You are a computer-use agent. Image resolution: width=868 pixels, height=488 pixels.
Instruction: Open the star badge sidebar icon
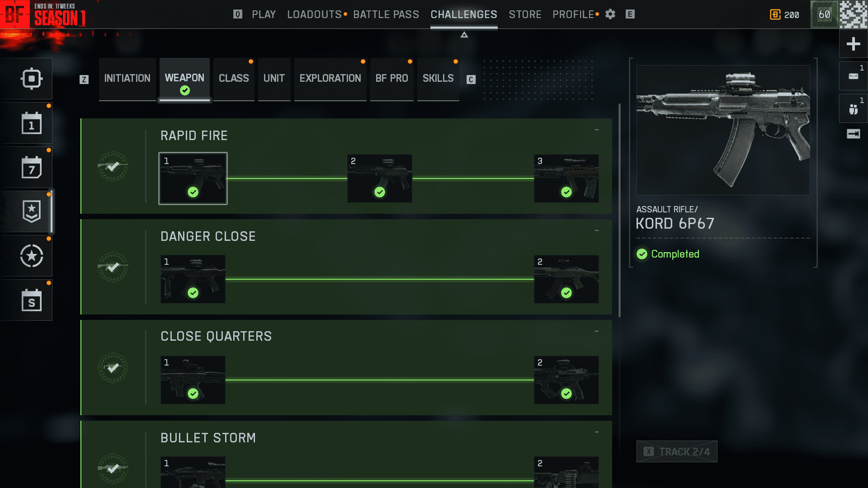[31, 211]
